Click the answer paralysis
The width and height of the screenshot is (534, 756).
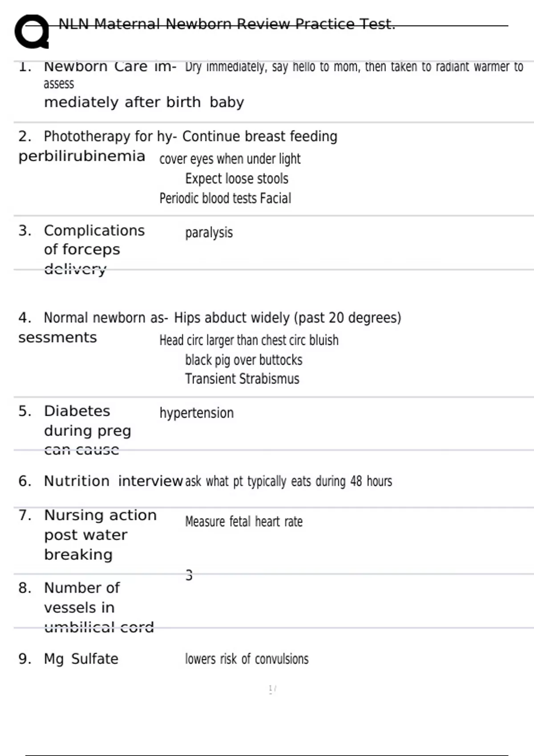(209, 232)
